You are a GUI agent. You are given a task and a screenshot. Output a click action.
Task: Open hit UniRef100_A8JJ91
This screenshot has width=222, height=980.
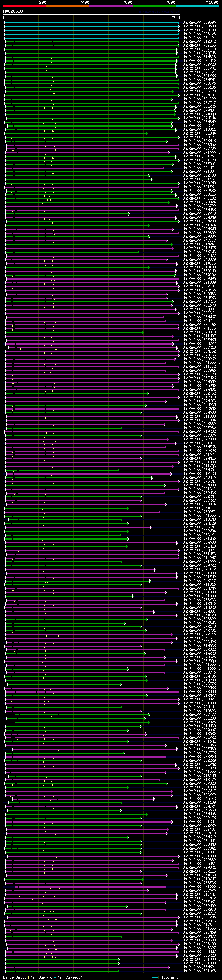(199, 38)
